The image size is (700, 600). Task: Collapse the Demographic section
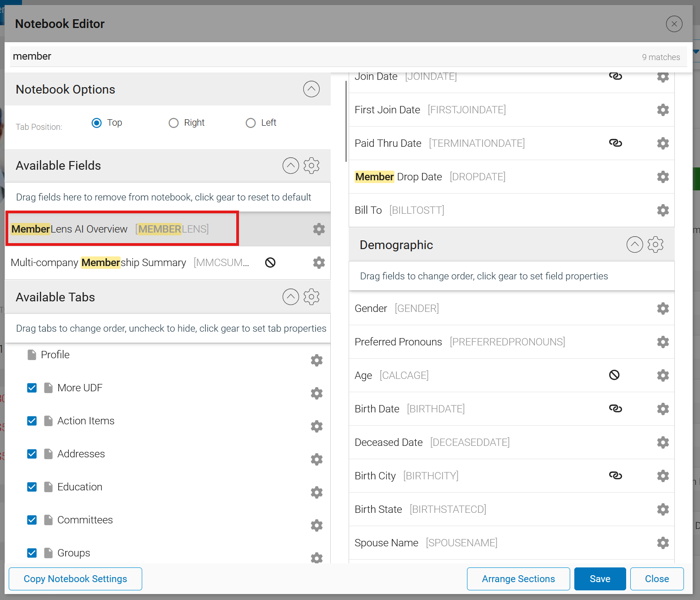pyautogui.click(x=635, y=244)
